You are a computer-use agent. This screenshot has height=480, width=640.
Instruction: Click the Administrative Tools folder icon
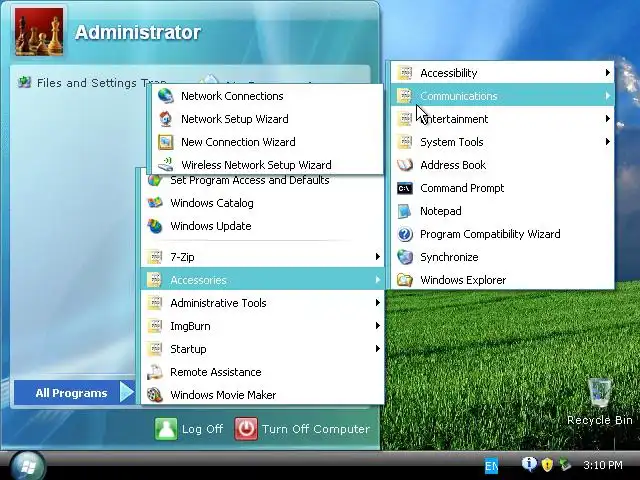click(155, 303)
